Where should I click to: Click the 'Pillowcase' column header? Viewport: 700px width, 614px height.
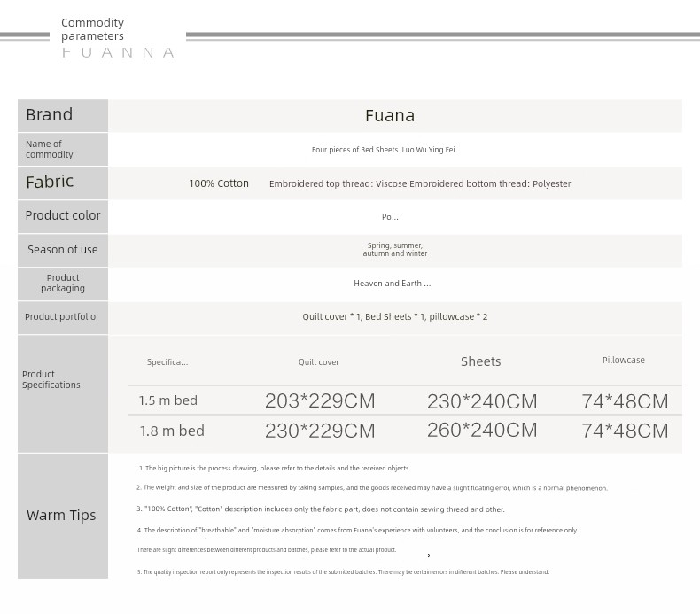coord(624,360)
